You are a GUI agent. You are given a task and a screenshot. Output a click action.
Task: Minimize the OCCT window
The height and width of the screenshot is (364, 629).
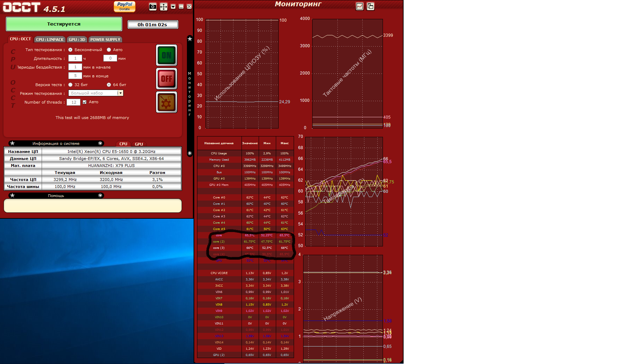(181, 7)
